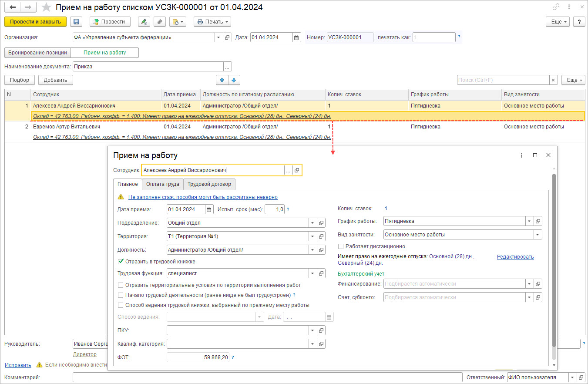Switch to Бронирование позиции tab
The image size is (588, 384).
[x=38, y=53]
